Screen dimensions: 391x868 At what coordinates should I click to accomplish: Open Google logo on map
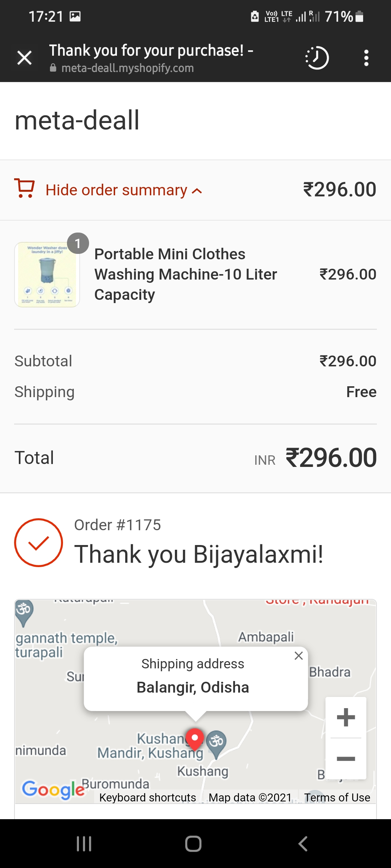[54, 789]
